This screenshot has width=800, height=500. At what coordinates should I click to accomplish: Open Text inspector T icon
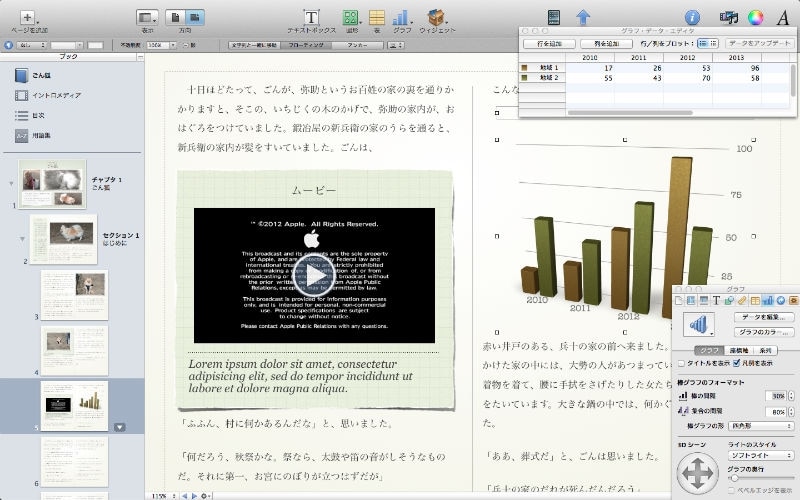pos(716,301)
